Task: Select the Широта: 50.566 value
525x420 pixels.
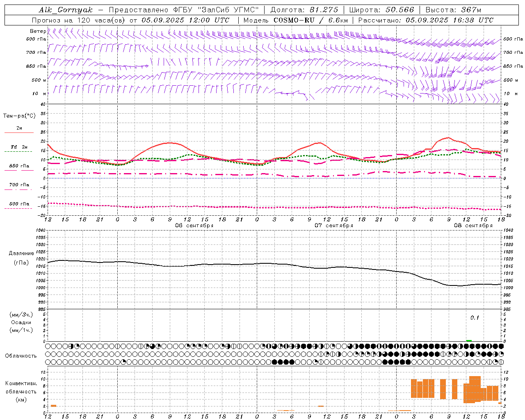Action: point(382,10)
